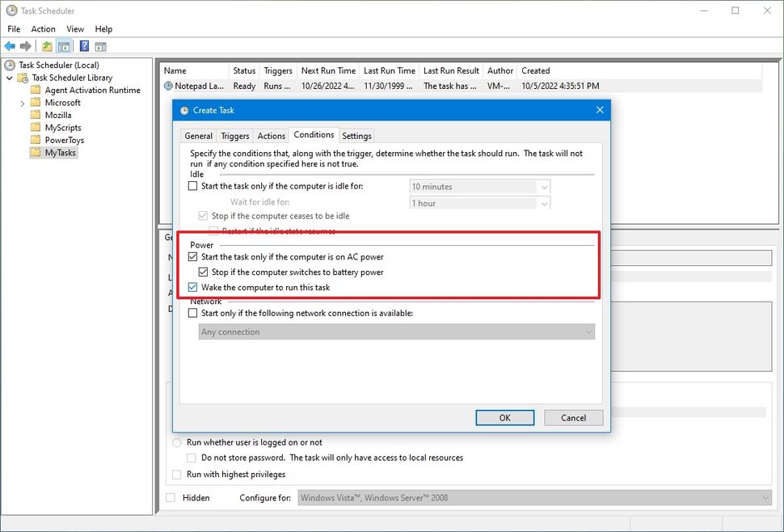Click the Cancel button
This screenshot has height=532, width=784.
click(573, 417)
